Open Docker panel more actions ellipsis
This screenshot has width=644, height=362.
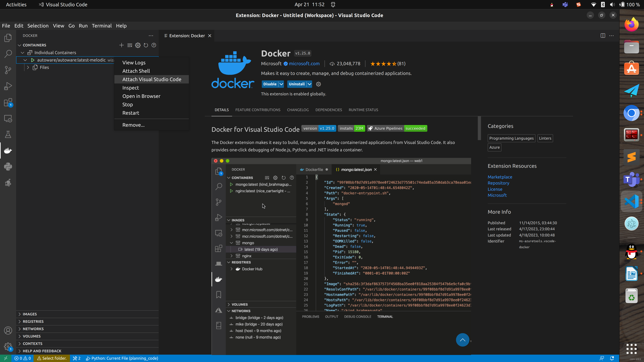point(151,36)
